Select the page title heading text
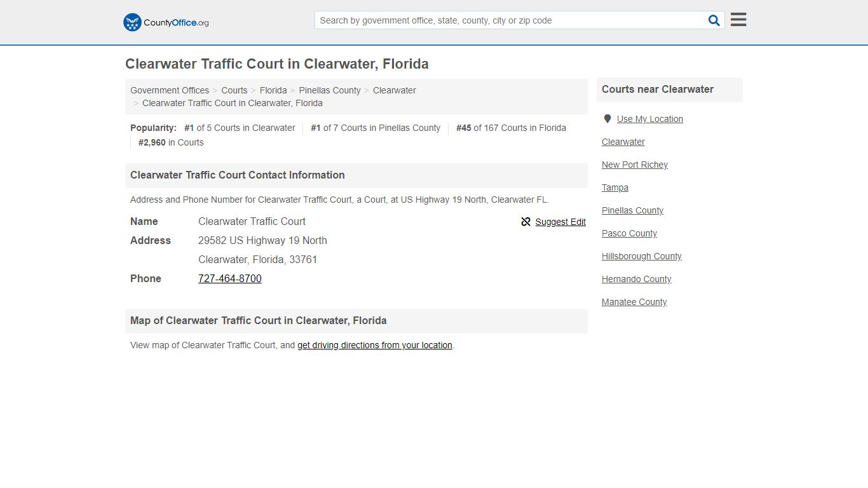The height and width of the screenshot is (488, 868). (277, 64)
